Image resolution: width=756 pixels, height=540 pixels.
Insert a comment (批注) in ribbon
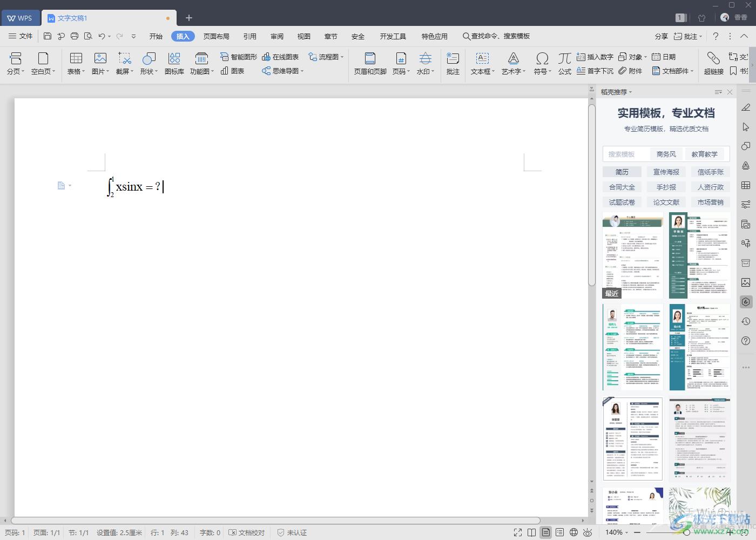click(453, 63)
